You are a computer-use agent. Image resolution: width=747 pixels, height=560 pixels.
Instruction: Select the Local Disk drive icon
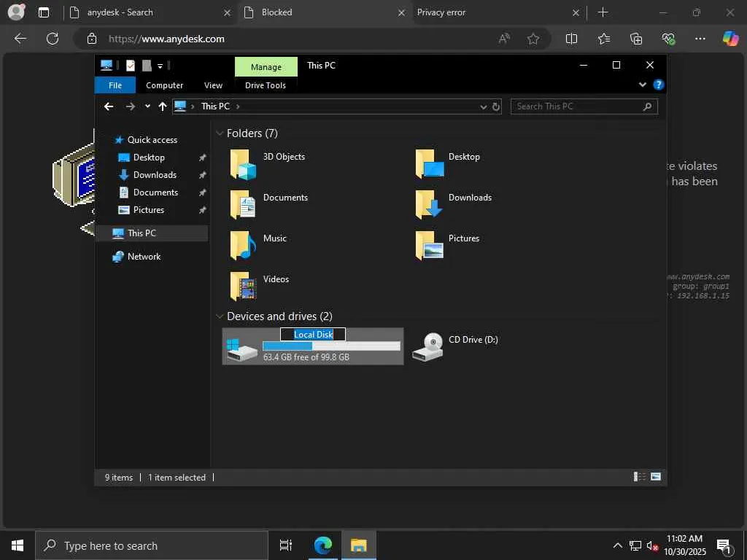click(x=242, y=349)
